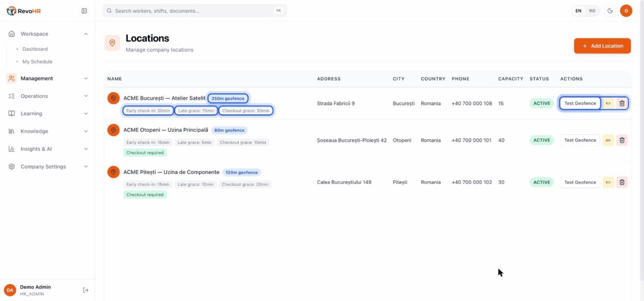Viewport: 644px width, 301px height.
Task: Test Geofence for ACME Otopeni
Action: click(580, 140)
